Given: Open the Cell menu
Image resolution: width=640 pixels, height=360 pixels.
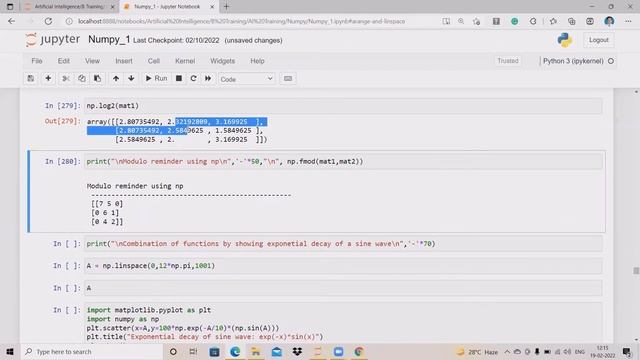Looking at the screenshot, I should click(x=153, y=61).
